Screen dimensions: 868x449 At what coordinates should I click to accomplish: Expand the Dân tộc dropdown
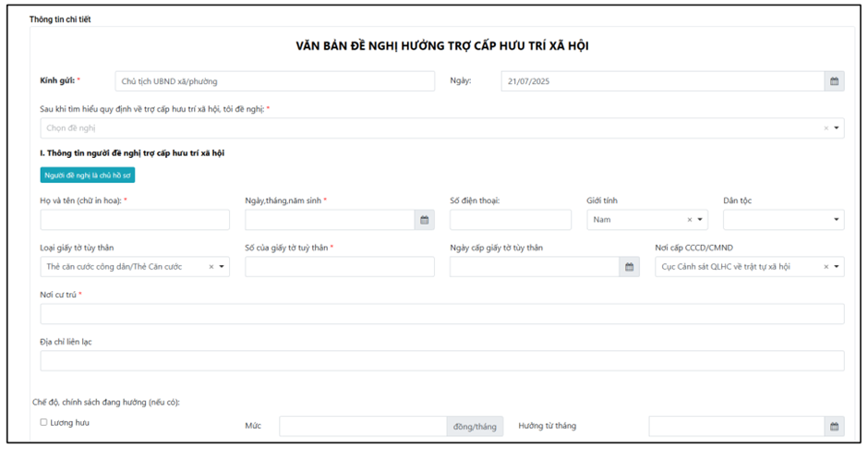pyautogui.click(x=837, y=220)
